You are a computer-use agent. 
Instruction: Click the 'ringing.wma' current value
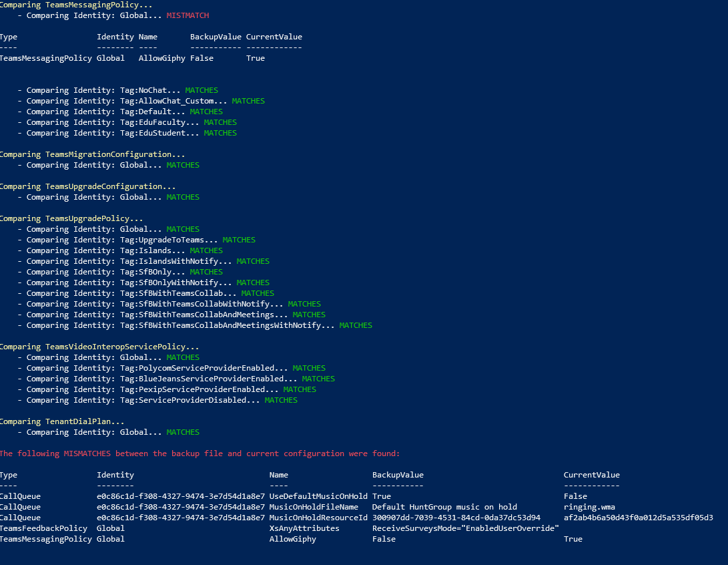coord(589,507)
